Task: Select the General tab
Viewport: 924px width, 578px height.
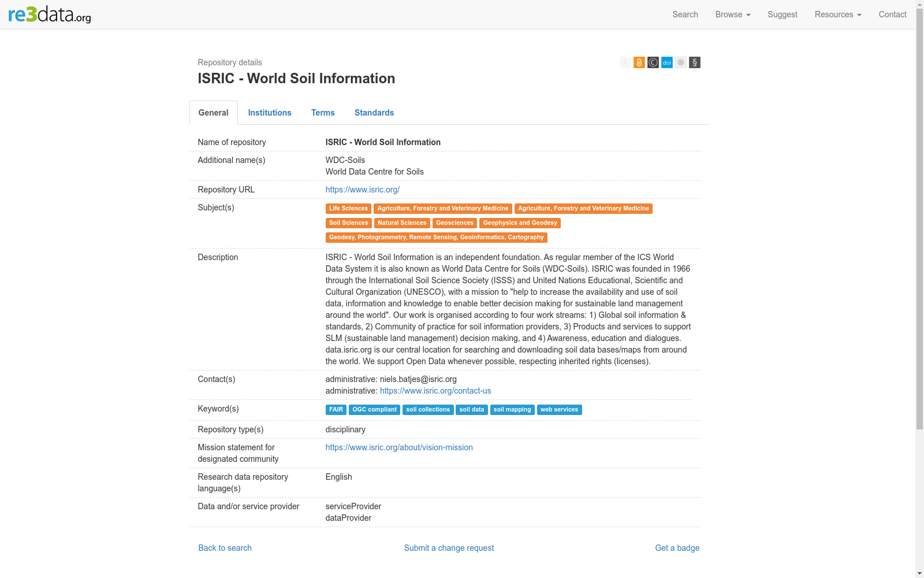Action: (214, 113)
